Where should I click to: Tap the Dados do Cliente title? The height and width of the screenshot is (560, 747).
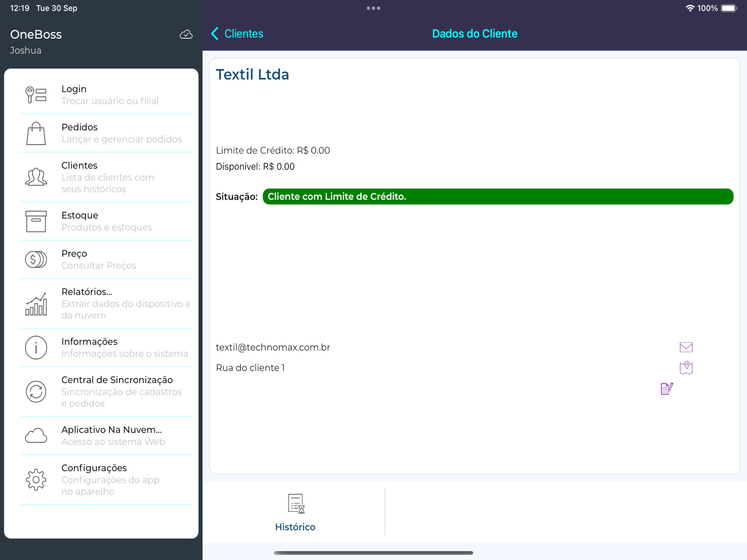(x=474, y=34)
